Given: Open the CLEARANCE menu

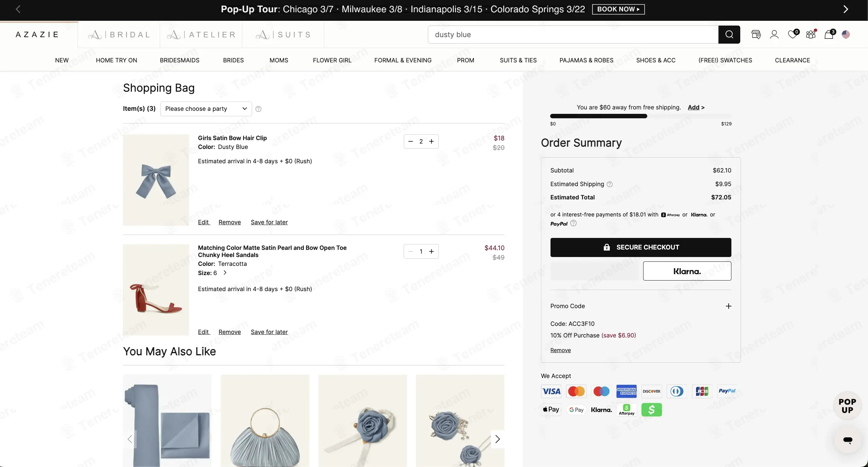Looking at the screenshot, I should pos(792,60).
